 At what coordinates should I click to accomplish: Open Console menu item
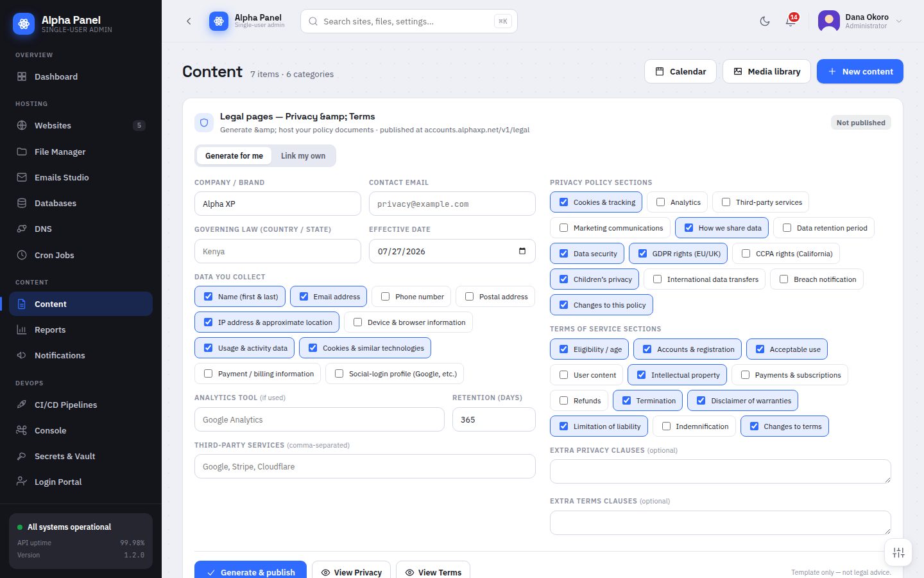point(81,430)
